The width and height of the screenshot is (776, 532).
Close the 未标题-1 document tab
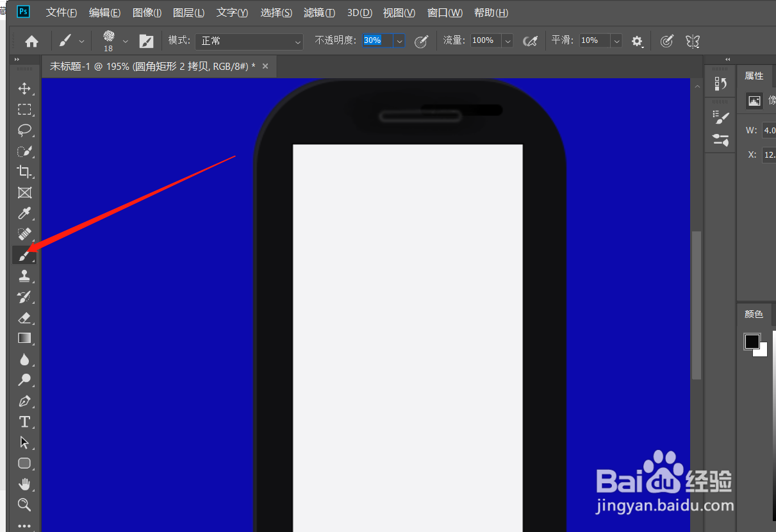tap(265, 67)
